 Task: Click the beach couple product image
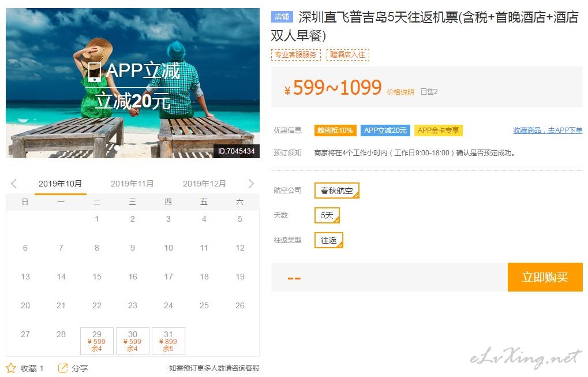(132, 83)
